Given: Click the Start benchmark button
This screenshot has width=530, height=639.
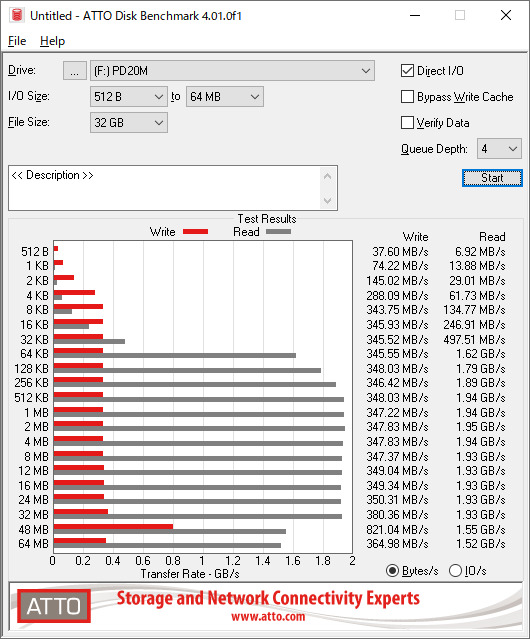Looking at the screenshot, I should click(x=492, y=178).
